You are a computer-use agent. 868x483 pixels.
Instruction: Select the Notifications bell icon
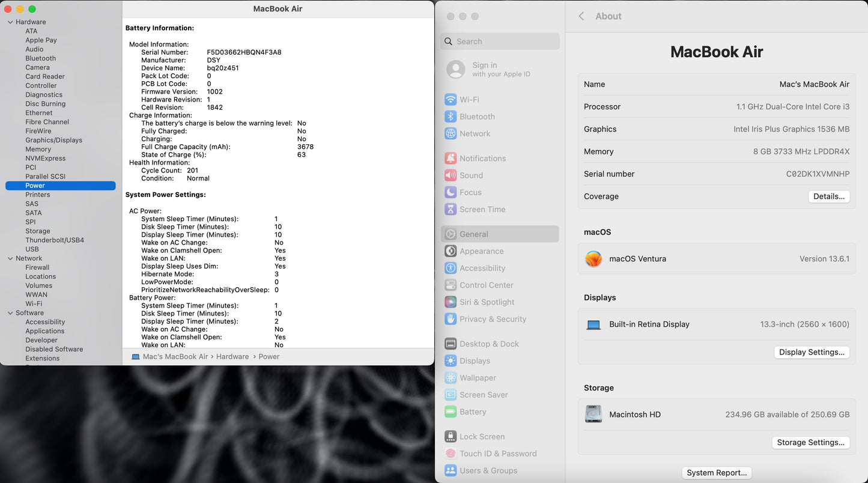451,159
